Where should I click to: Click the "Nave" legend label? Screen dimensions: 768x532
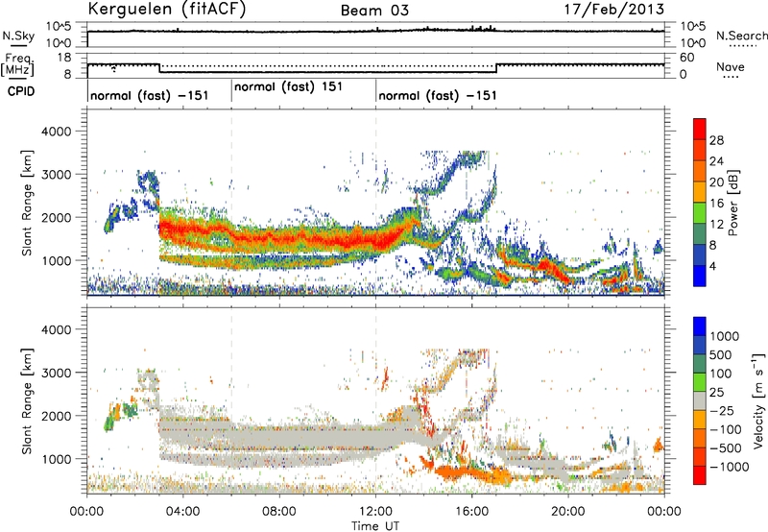point(730,66)
